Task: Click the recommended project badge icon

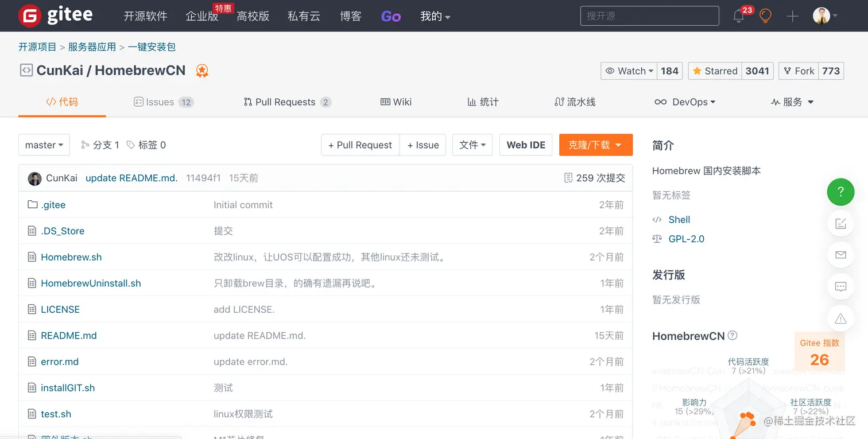Action: [x=202, y=71]
